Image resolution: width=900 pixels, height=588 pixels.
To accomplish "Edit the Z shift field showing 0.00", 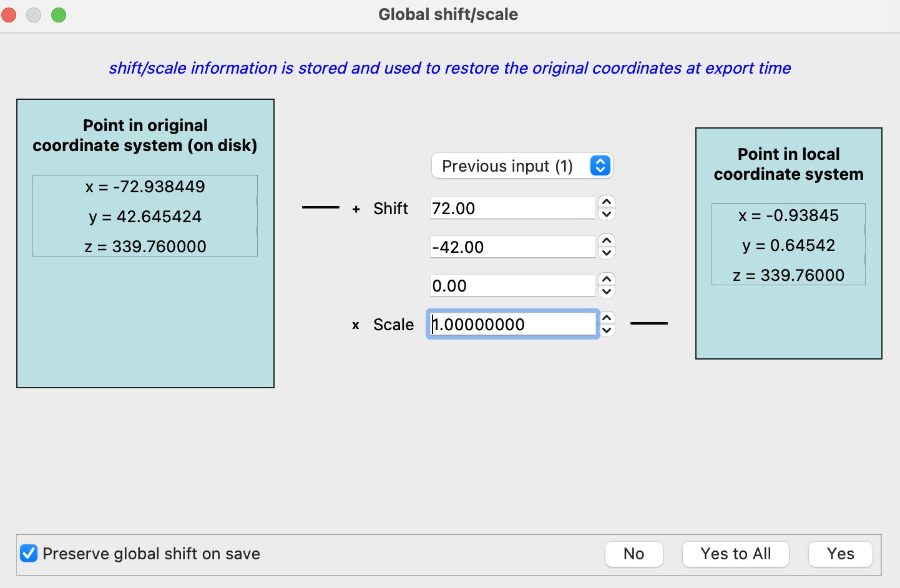I will point(512,286).
